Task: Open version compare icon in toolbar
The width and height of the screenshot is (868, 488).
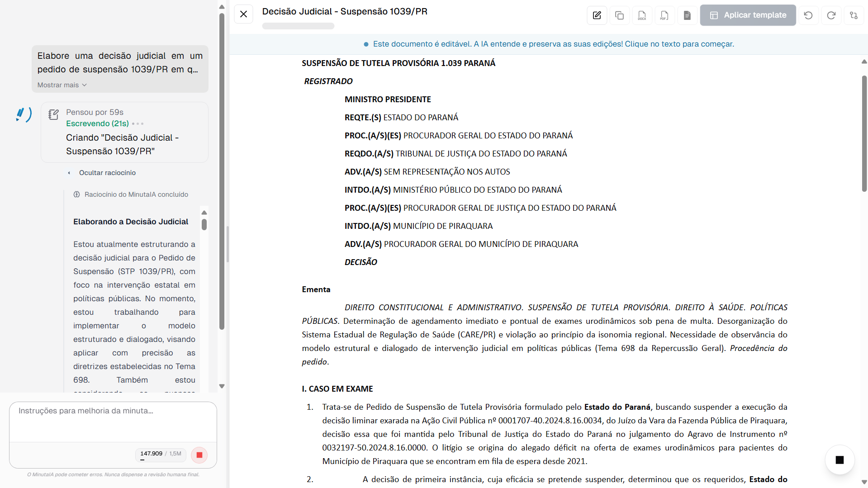Action: click(x=854, y=15)
